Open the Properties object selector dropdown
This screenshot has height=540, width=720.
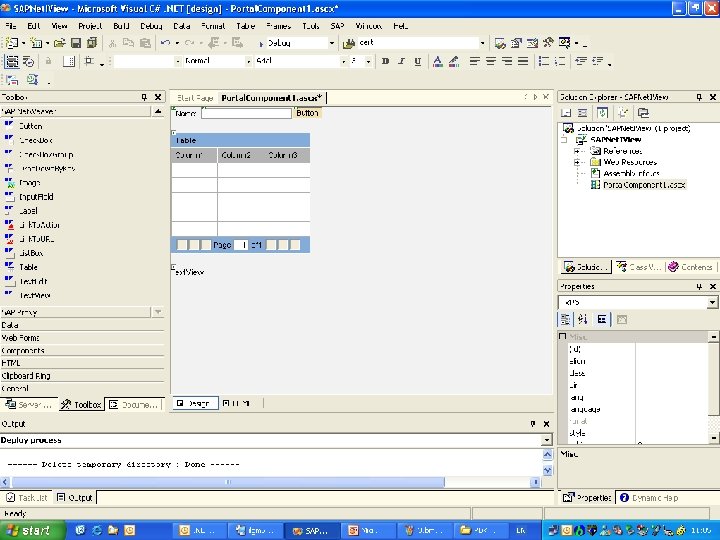pyautogui.click(x=712, y=302)
